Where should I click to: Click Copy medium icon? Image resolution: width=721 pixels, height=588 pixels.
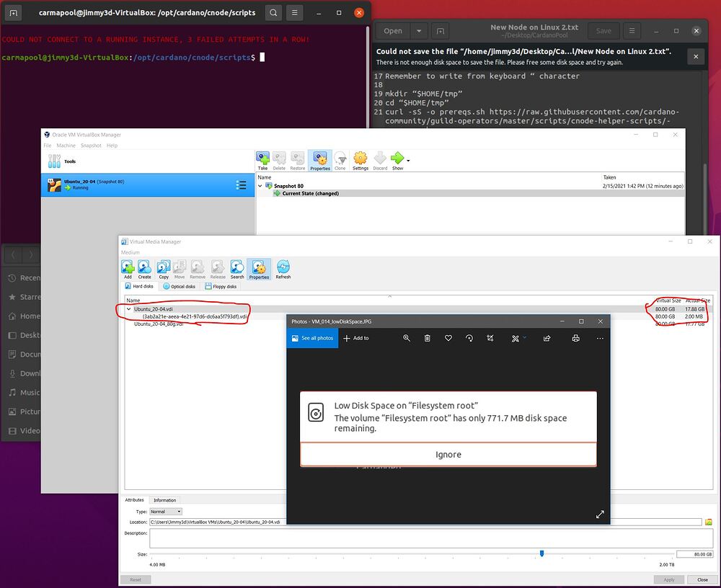[x=164, y=269]
